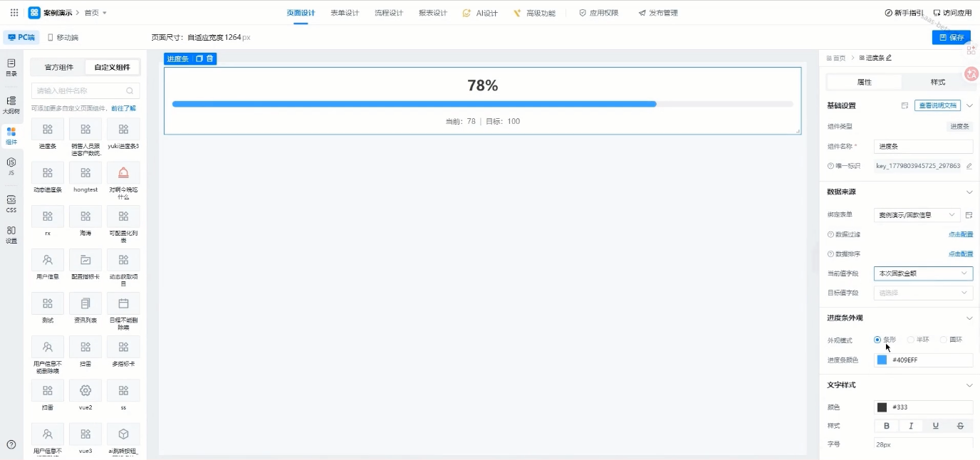Select the 资讯列表 component

point(85,308)
